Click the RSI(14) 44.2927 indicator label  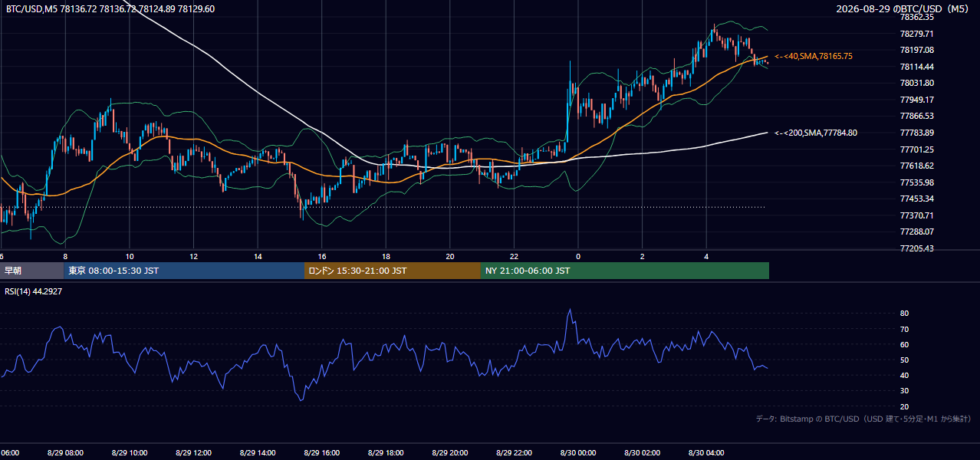point(35,292)
